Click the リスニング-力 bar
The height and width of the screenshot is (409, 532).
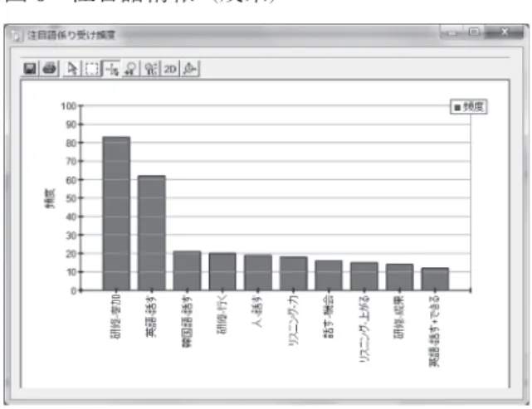tap(294, 273)
